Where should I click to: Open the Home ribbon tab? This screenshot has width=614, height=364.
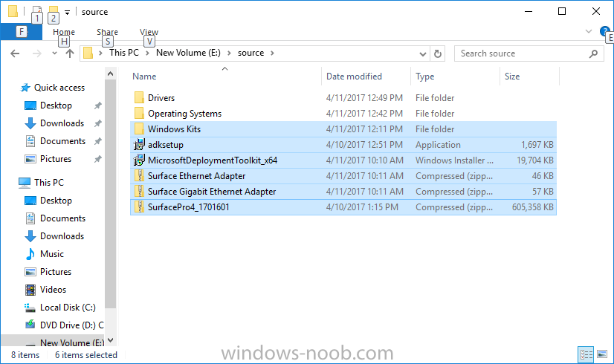[x=64, y=32]
